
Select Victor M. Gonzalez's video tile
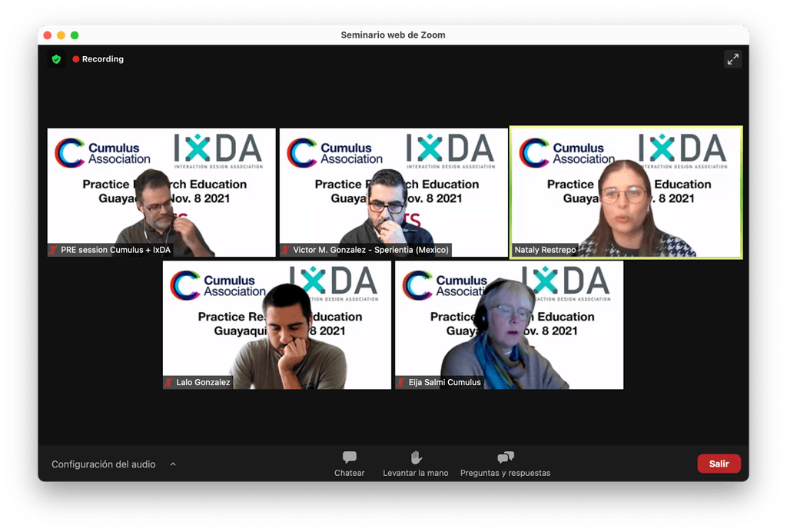pos(393,192)
